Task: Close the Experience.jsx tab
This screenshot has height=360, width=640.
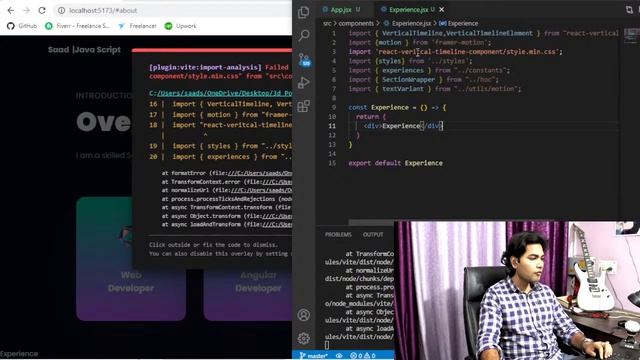Action: [x=442, y=9]
